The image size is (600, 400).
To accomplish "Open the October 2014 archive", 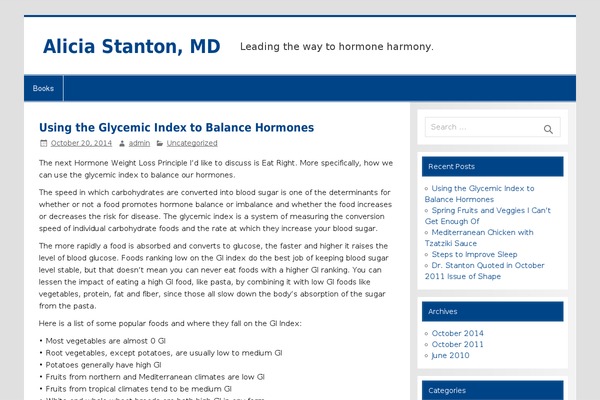I will tap(457, 333).
